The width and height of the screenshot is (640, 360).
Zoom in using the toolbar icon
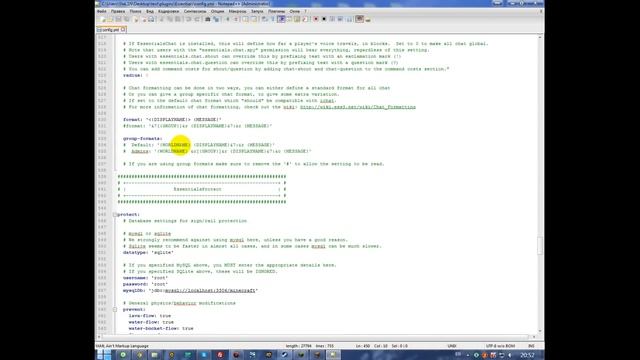point(228,19)
